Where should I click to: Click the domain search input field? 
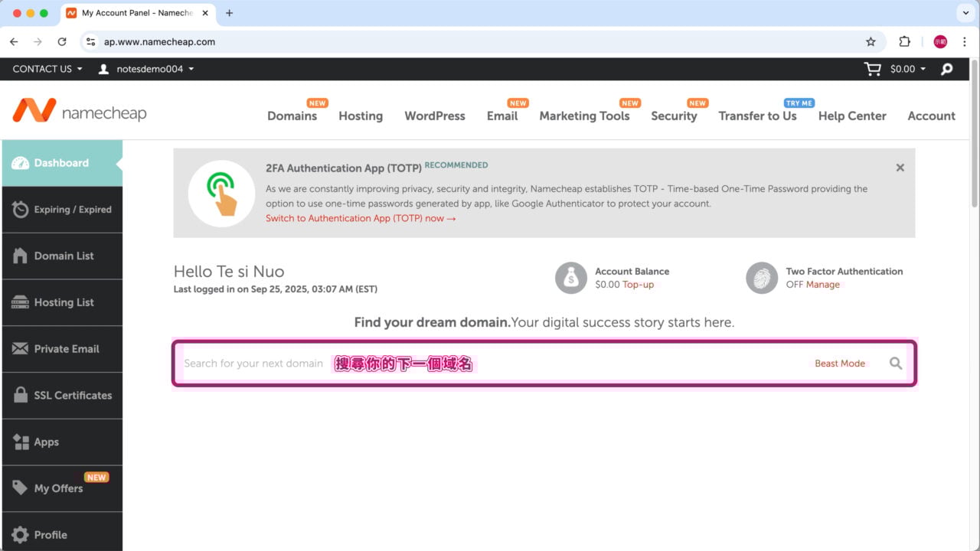click(x=490, y=364)
